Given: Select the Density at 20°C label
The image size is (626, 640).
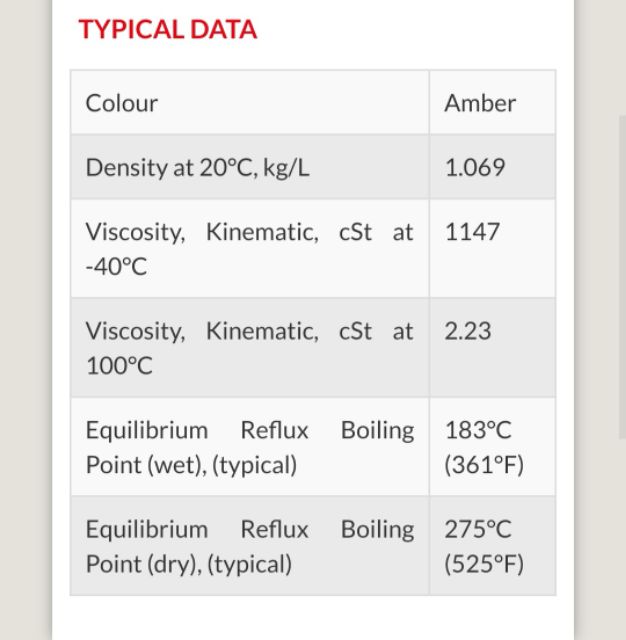Looking at the screenshot, I should pyautogui.click(x=197, y=167).
